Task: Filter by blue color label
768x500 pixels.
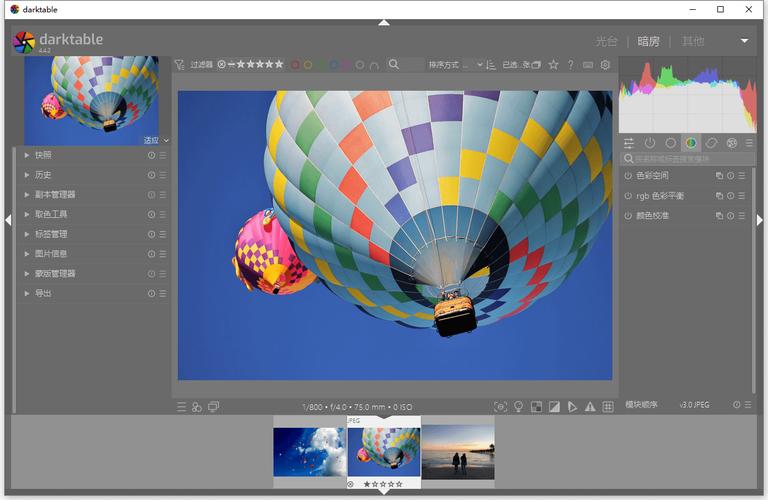Action: point(334,65)
